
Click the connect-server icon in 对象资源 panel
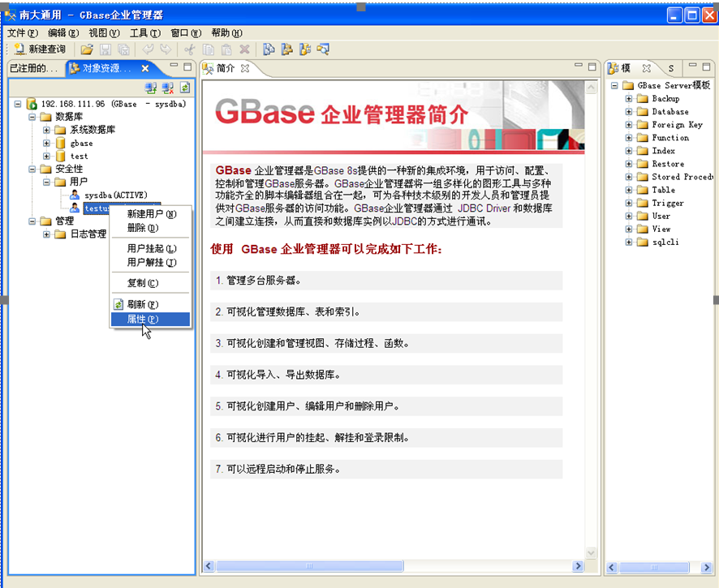click(151, 88)
